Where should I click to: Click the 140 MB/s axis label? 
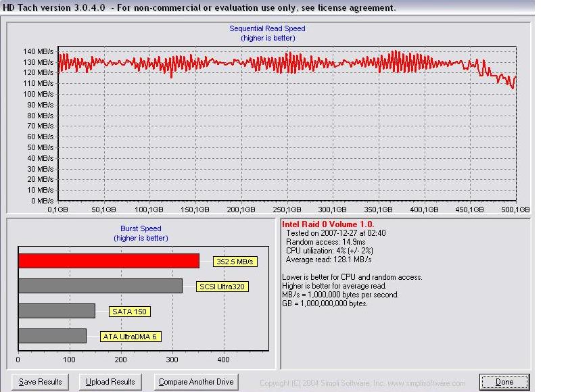[38, 51]
